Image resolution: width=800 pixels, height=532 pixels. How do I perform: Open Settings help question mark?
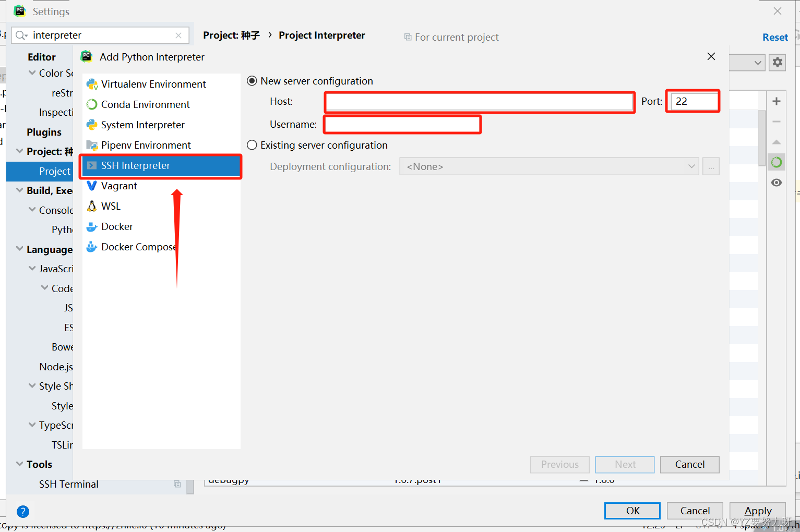23,512
